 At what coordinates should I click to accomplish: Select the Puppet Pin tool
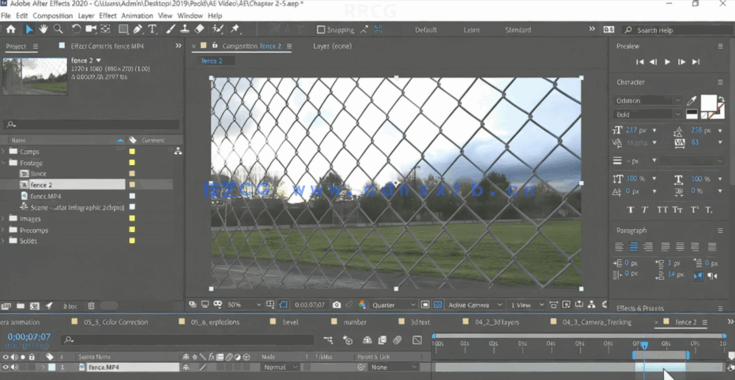tap(235, 29)
